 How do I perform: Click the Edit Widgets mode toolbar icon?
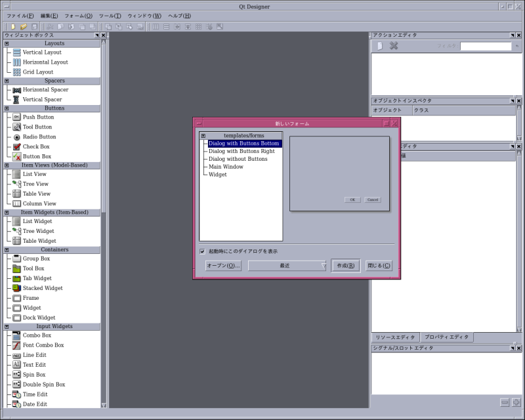108,26
